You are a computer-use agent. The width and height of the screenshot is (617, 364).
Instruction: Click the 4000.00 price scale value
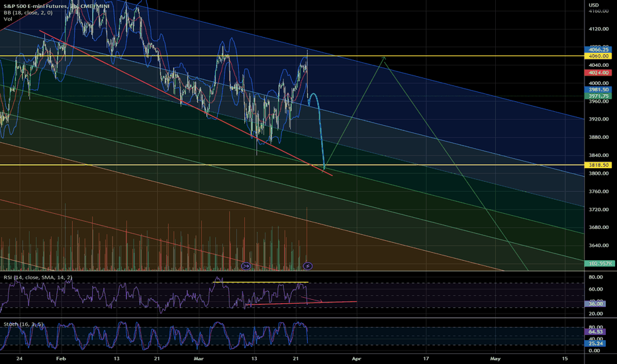coord(598,83)
